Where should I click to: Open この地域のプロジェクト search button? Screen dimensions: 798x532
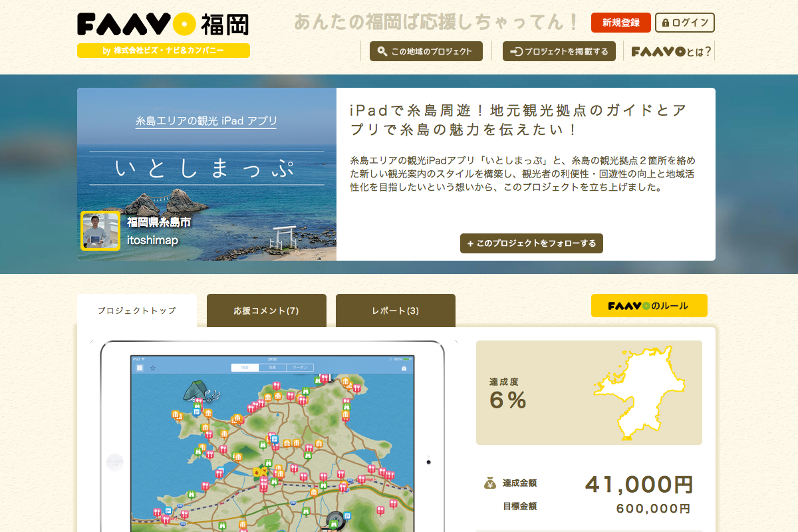[426, 51]
